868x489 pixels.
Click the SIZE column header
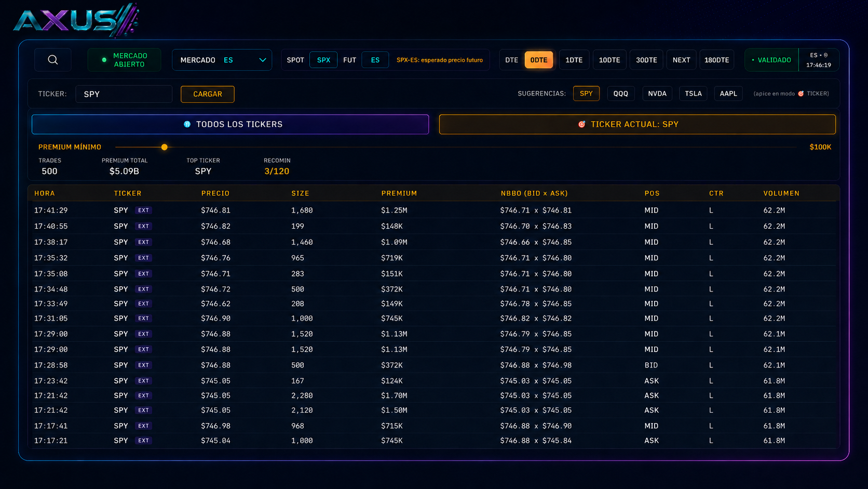tap(300, 193)
